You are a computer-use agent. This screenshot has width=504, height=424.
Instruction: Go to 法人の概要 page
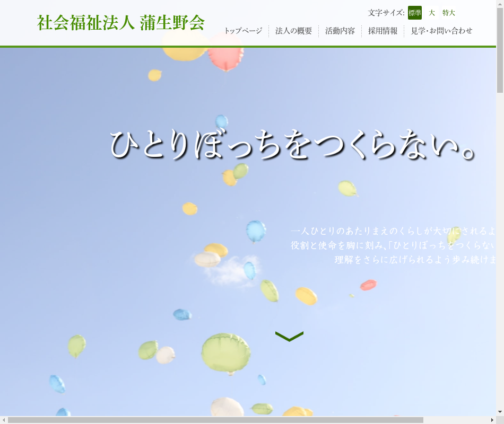point(293,31)
